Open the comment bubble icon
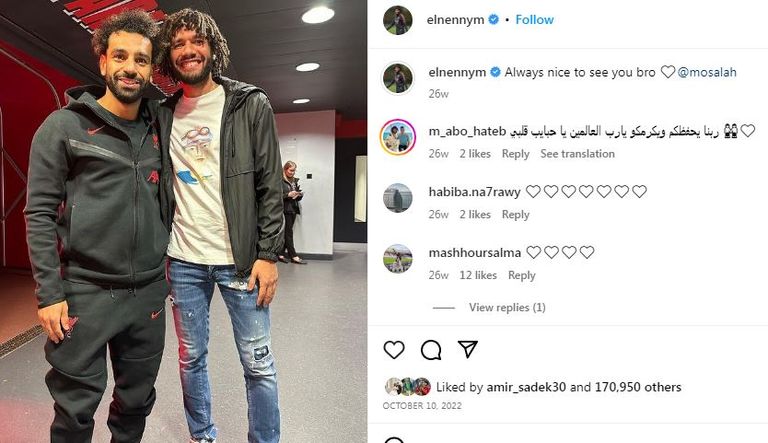The image size is (768, 443). pos(431,350)
